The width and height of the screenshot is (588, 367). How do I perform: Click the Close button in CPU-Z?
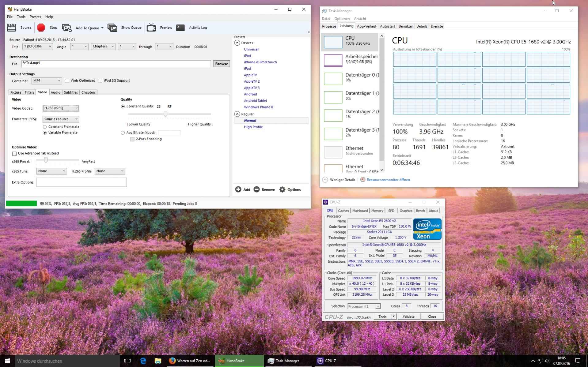[x=432, y=316]
